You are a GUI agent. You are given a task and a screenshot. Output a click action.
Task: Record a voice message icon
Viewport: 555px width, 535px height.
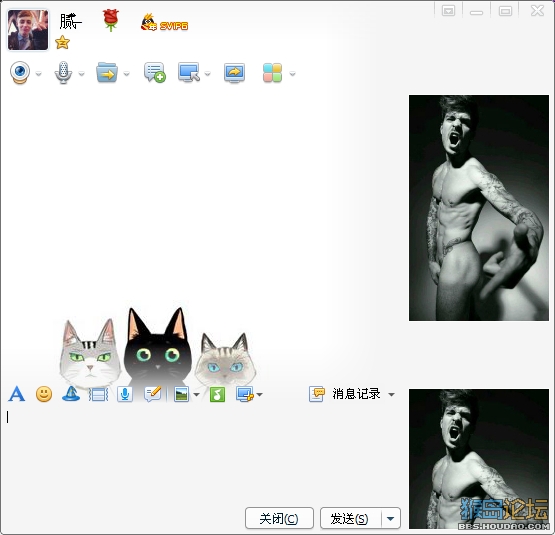(125, 394)
